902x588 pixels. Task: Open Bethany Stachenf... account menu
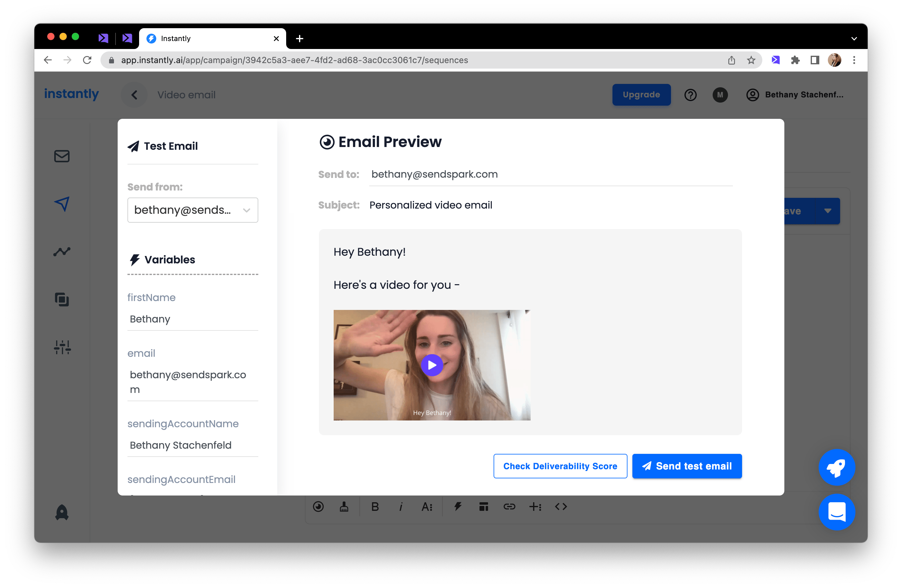[x=795, y=95]
